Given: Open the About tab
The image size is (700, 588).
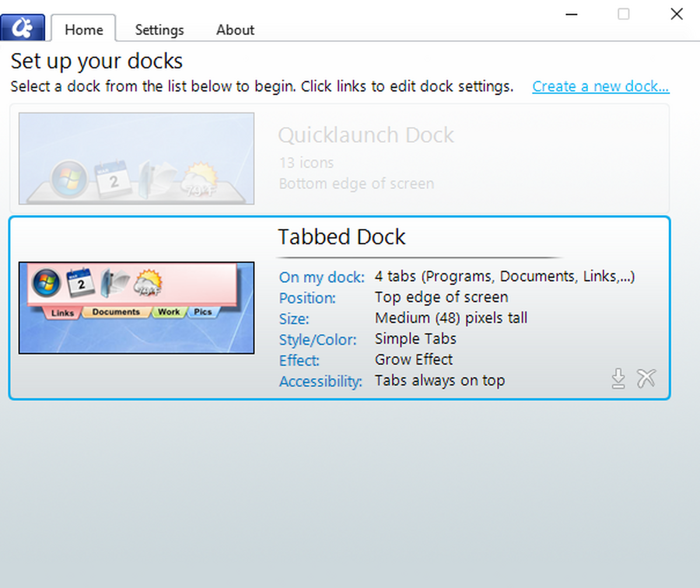Looking at the screenshot, I should [x=235, y=30].
